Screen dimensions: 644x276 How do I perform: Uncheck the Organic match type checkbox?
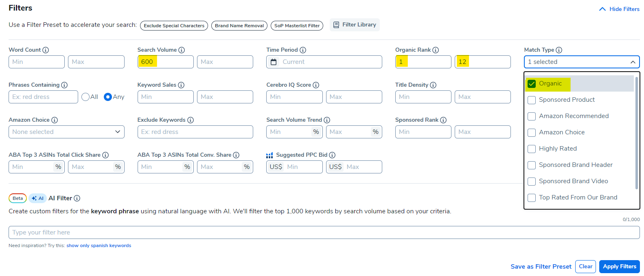532,84
